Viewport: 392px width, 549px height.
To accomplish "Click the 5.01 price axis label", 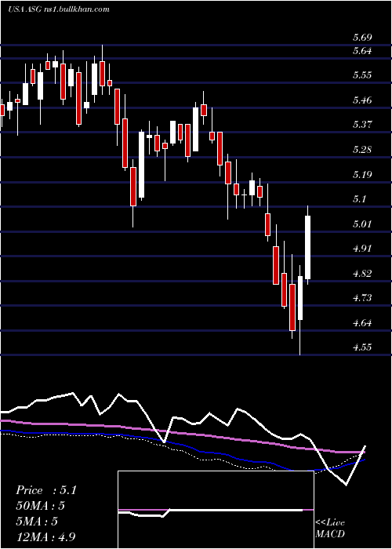I will (x=362, y=224).
